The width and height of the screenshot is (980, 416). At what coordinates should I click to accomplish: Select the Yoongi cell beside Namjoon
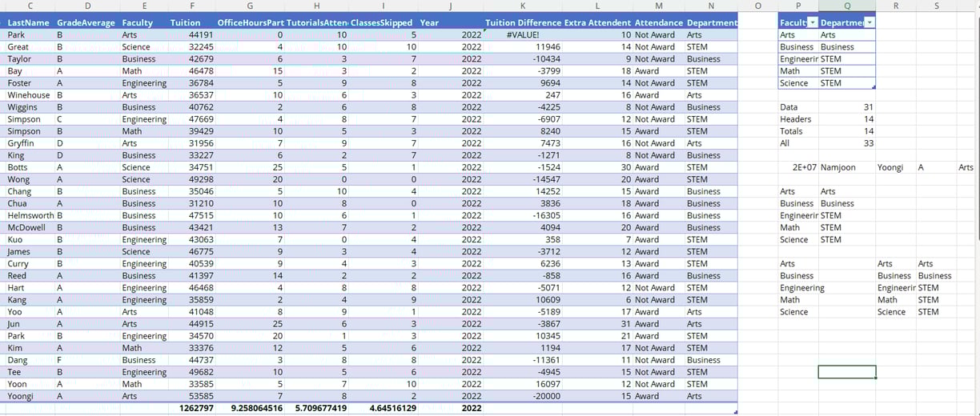click(x=895, y=167)
